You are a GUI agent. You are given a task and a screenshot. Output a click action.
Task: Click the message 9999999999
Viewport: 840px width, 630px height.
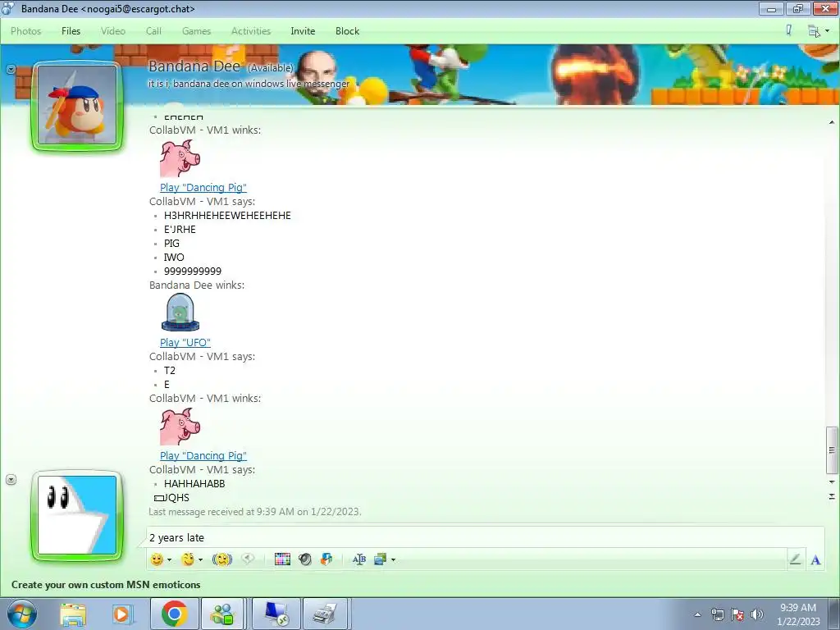click(x=192, y=271)
